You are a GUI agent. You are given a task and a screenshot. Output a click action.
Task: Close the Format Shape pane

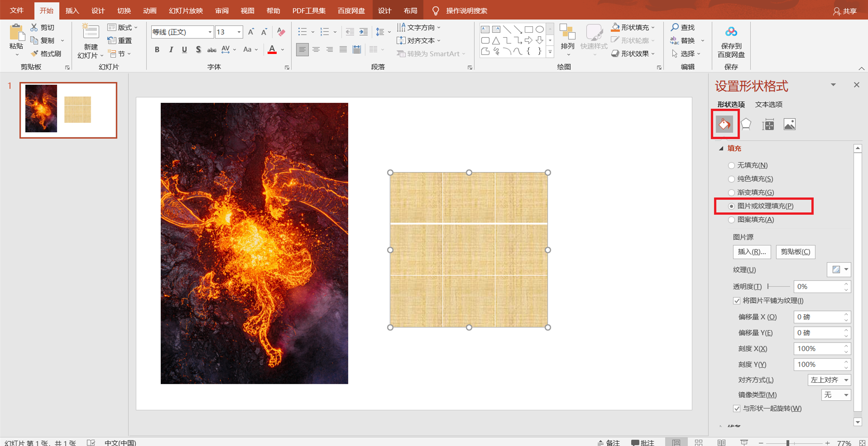pyautogui.click(x=856, y=85)
